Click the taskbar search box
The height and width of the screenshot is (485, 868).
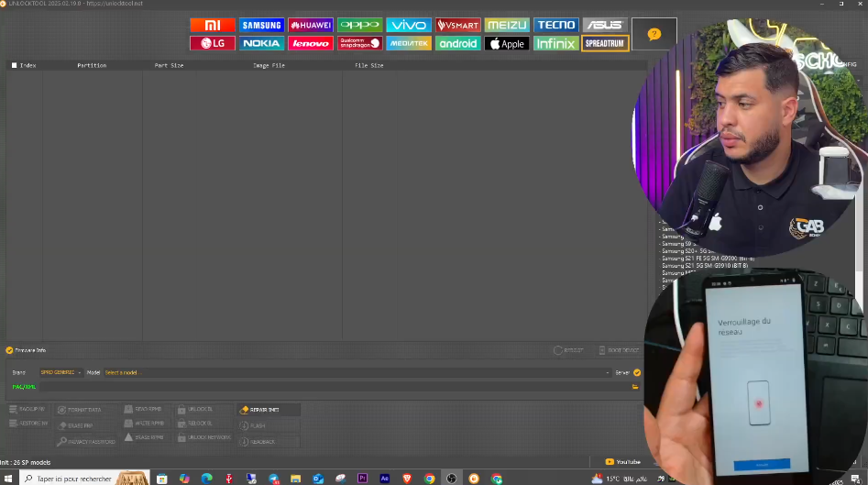point(84,479)
